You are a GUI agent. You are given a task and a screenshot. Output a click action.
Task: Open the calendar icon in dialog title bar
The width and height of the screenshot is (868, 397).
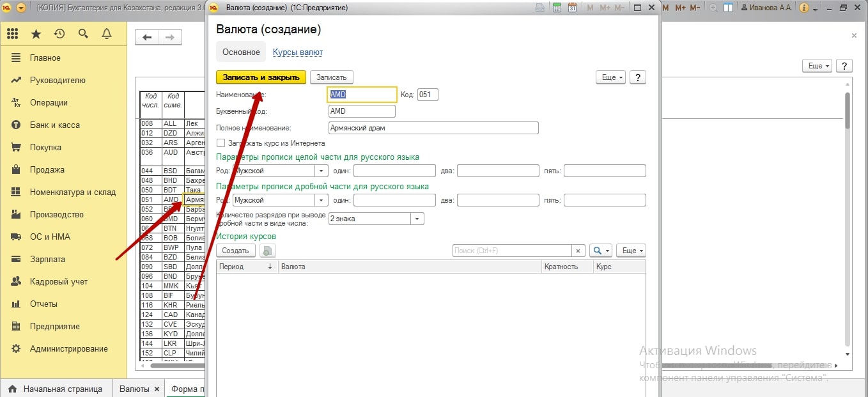coord(572,8)
